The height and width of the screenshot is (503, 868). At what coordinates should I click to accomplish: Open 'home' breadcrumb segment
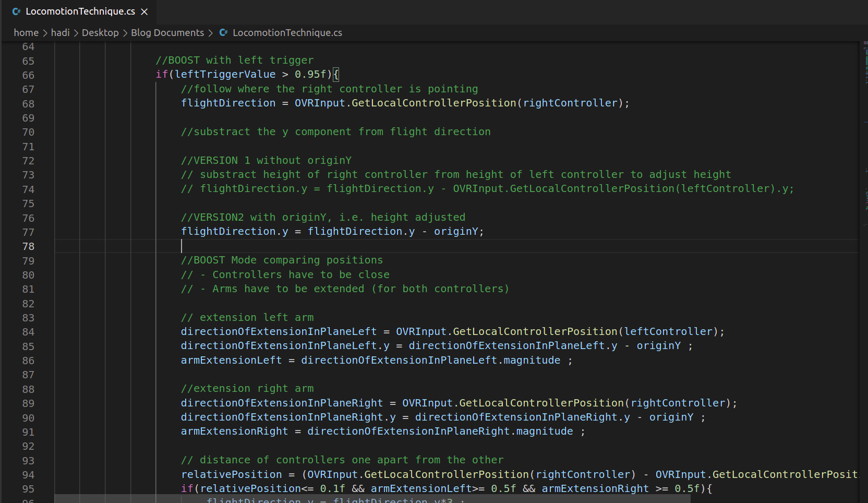26,32
